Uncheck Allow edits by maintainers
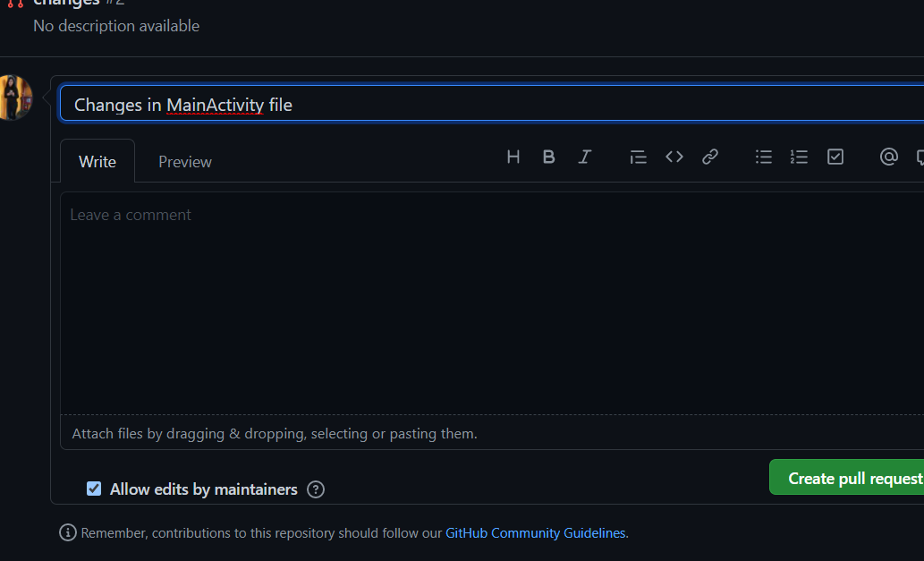 click(94, 489)
